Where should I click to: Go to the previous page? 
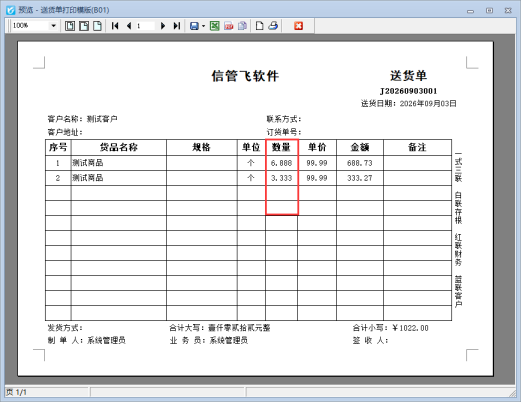129,26
